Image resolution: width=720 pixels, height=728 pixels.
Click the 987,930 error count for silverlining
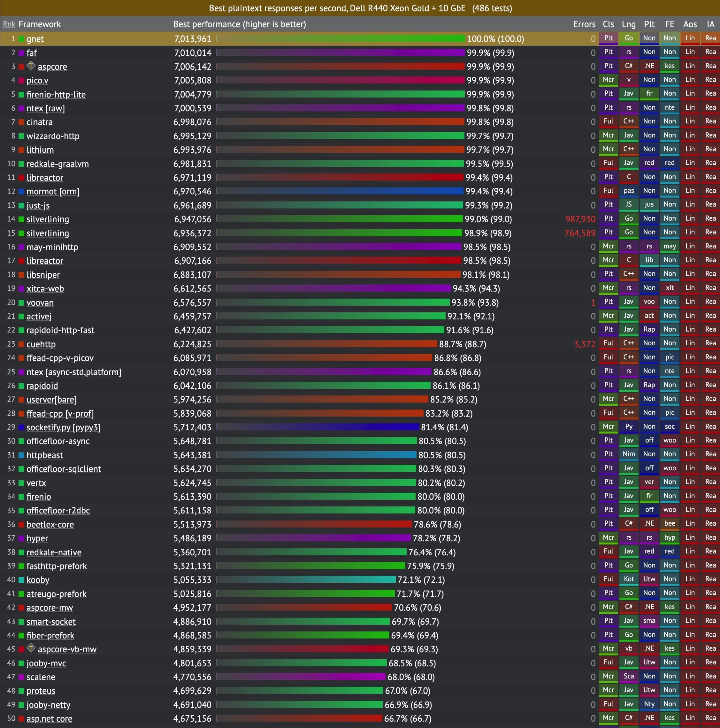tap(580, 219)
